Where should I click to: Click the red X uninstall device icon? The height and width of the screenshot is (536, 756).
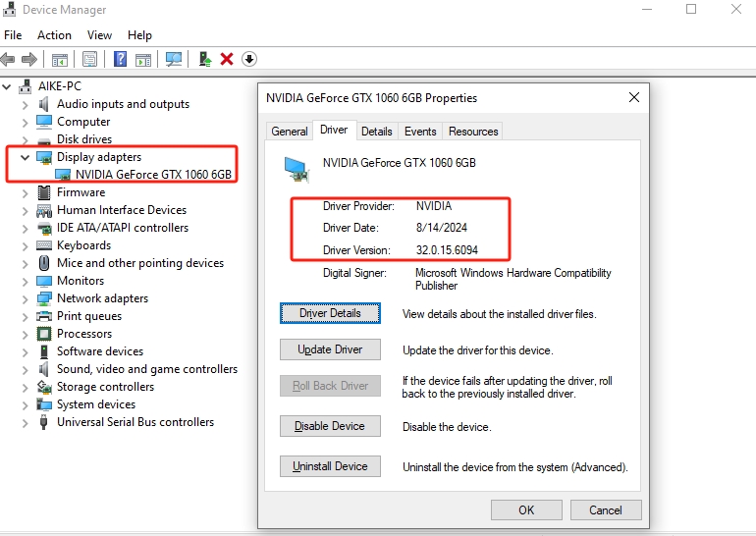pos(227,59)
